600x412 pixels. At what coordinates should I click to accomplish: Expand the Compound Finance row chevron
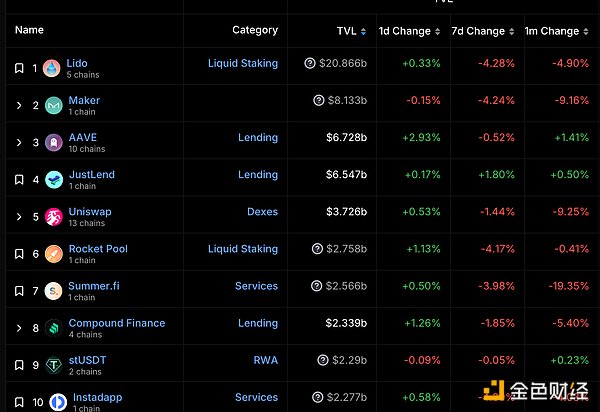point(19,328)
